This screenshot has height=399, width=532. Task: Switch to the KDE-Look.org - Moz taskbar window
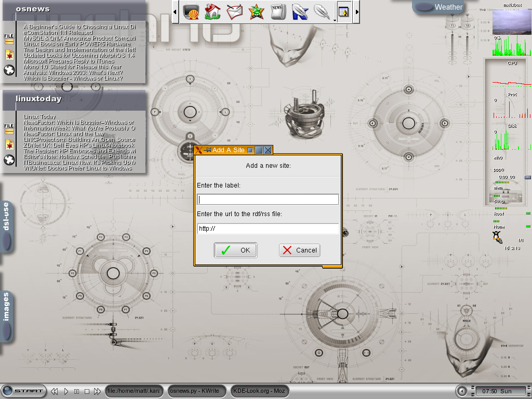(260, 391)
